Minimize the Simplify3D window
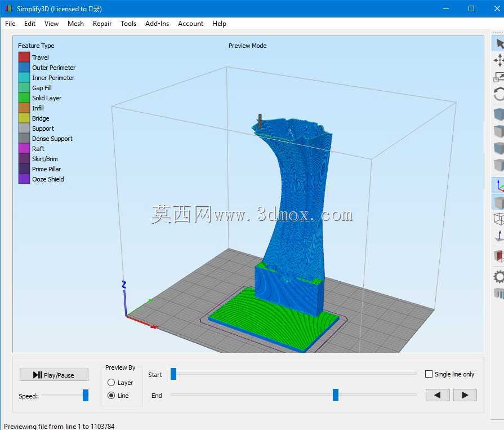The width and height of the screenshot is (504, 430). pos(446,8)
